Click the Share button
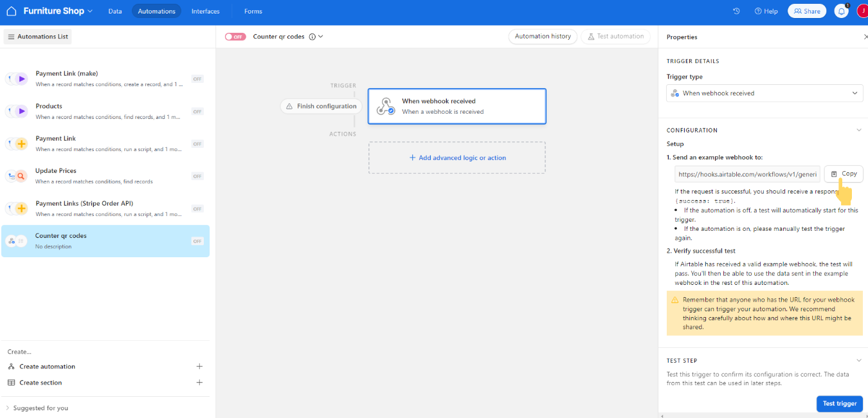Image resolution: width=868 pixels, height=418 pixels. 807,11
